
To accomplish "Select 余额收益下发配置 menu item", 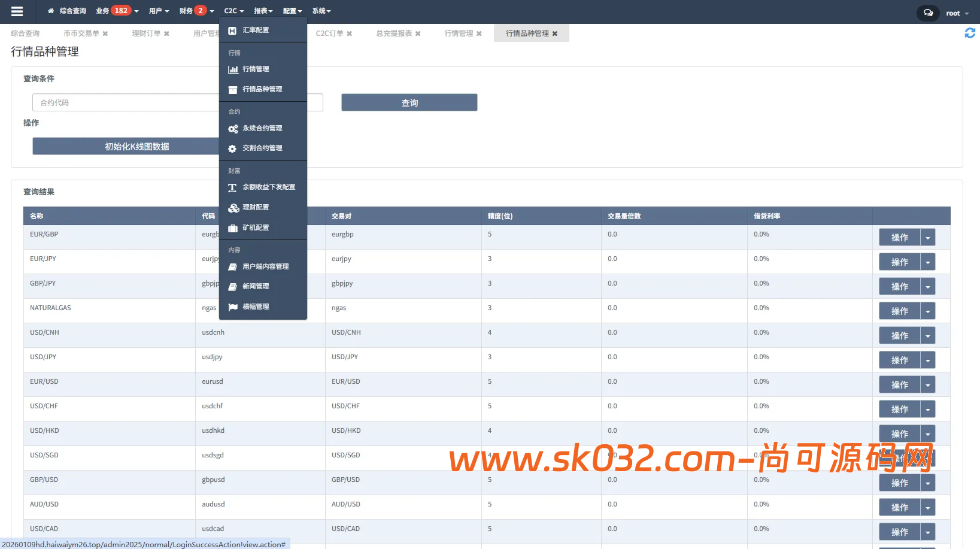I will pos(268,187).
